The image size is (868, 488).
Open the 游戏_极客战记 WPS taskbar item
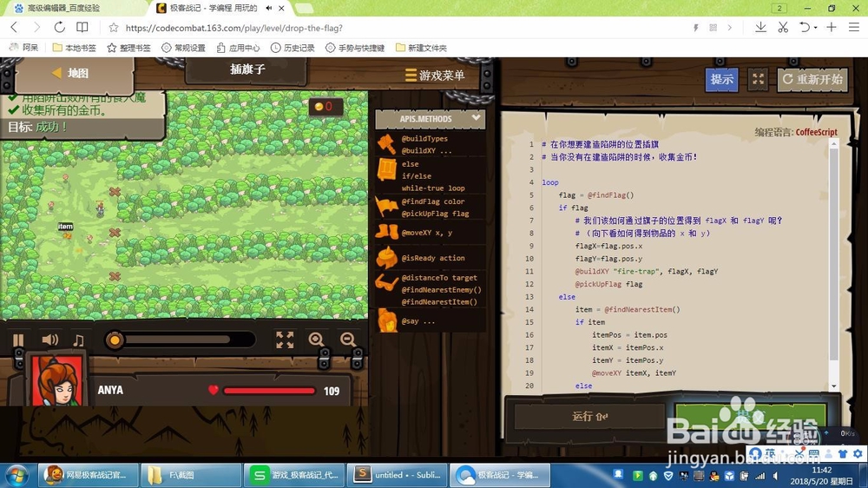pyautogui.click(x=293, y=475)
